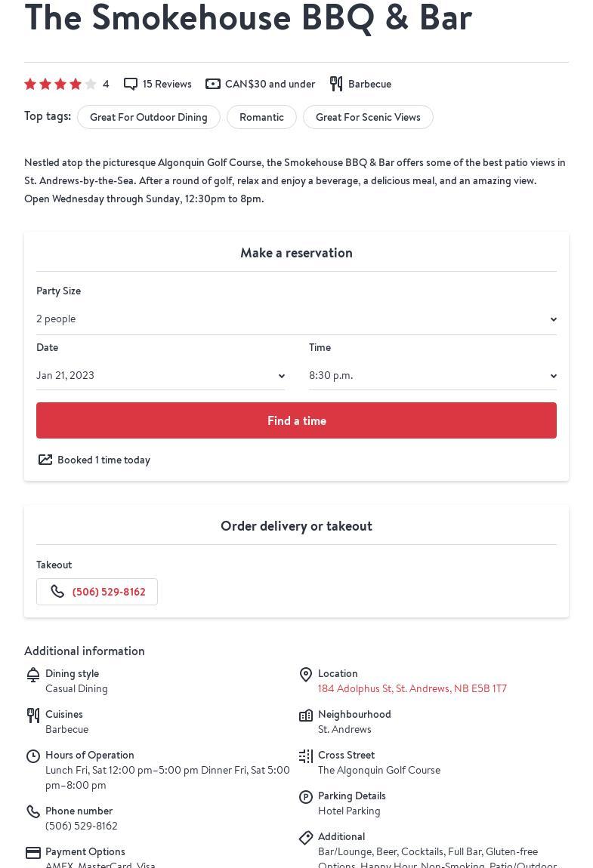Click the Barbecue fork-and-knife icon
Screen dimensions: 593x868
click(x=336, y=84)
